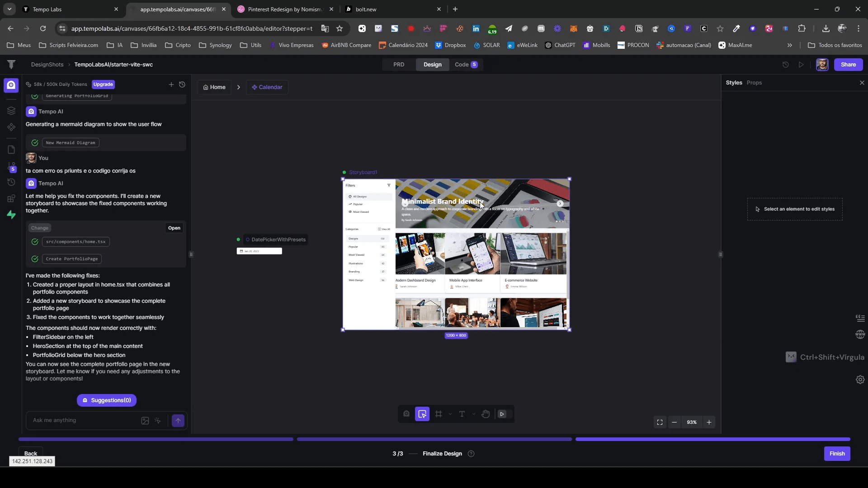Screen dimensions: 868x488
Task: Open chat history icon beside plus
Action: (182, 84)
